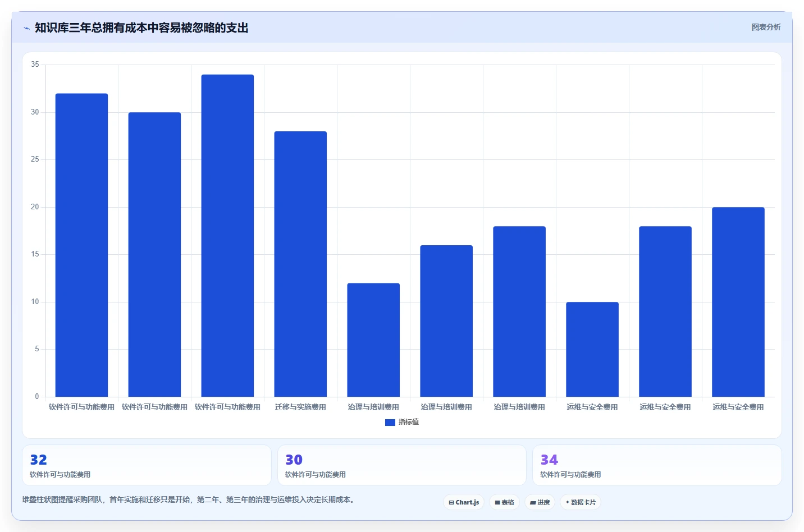804x532 pixels.
Task: Click the y-axis tick label 15
Action: tap(35, 254)
